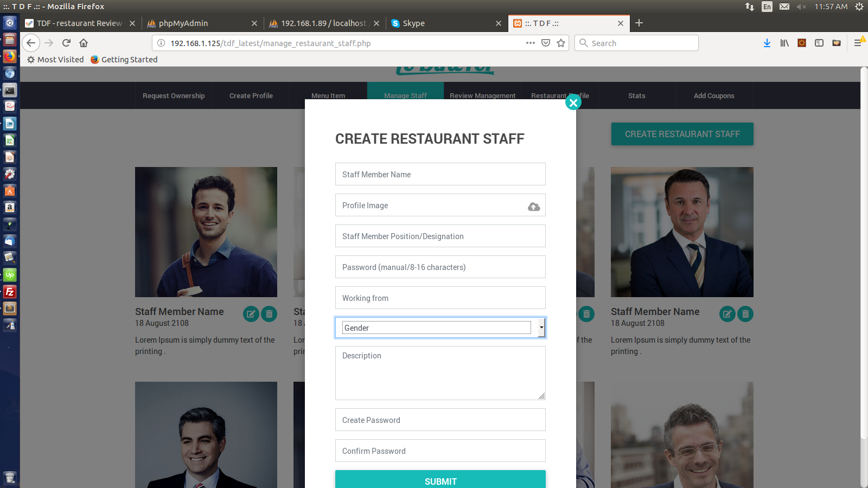Screen dimensions: 868x488
Task: Toggle the Firefox sidebar view
Action: pos(819,43)
